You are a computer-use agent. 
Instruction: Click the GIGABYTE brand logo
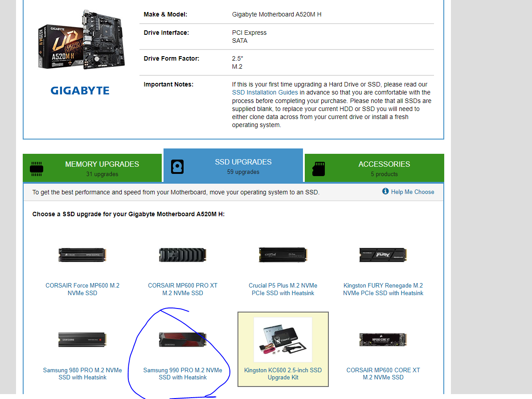click(x=80, y=90)
